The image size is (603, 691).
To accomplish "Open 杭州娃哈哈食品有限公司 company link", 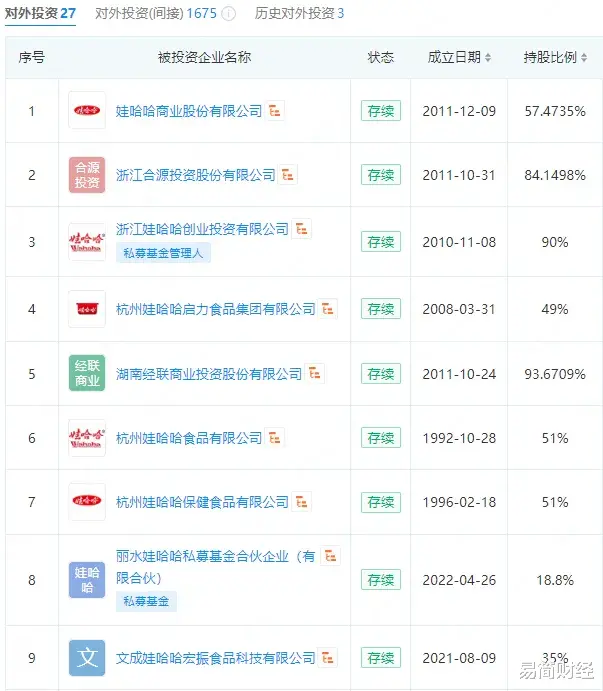I will tap(189, 438).
